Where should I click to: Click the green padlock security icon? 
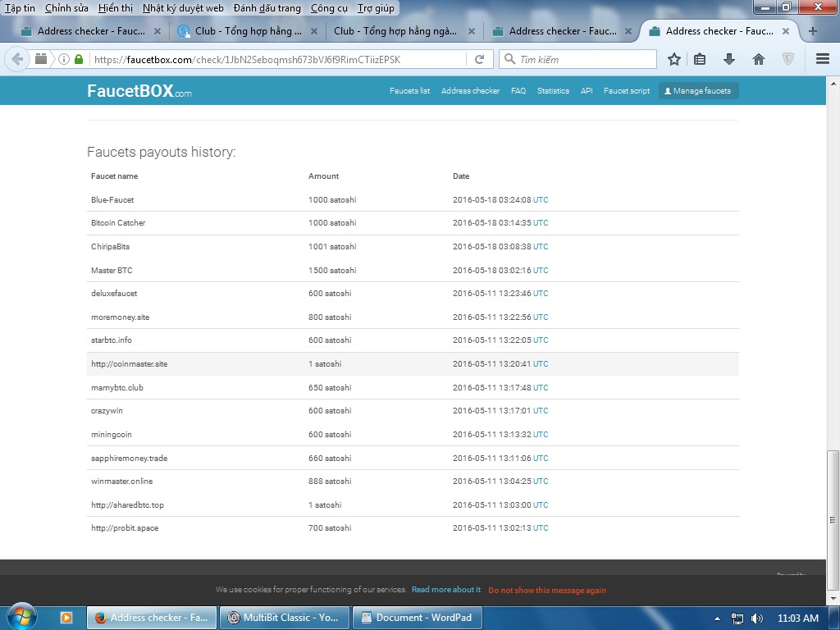(79, 59)
